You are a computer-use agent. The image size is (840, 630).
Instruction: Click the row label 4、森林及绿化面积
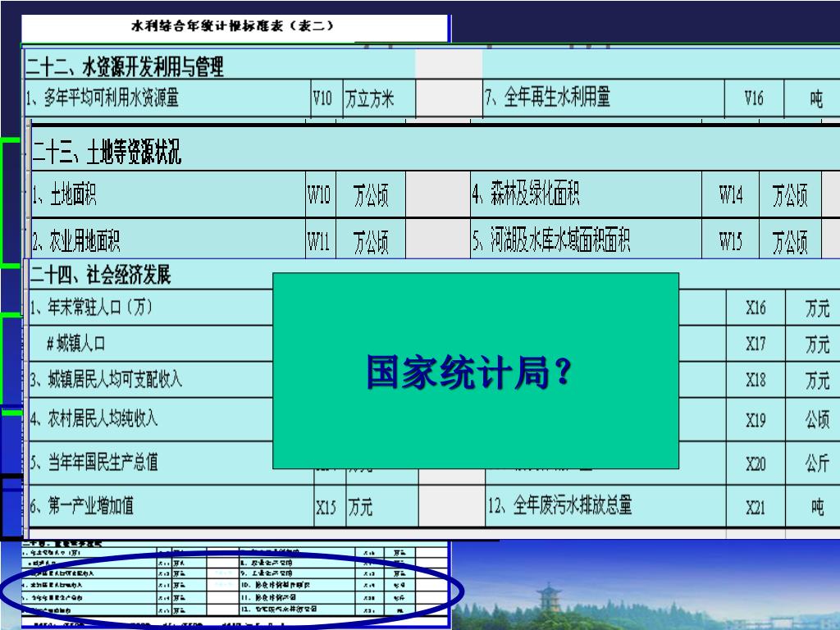click(526, 194)
